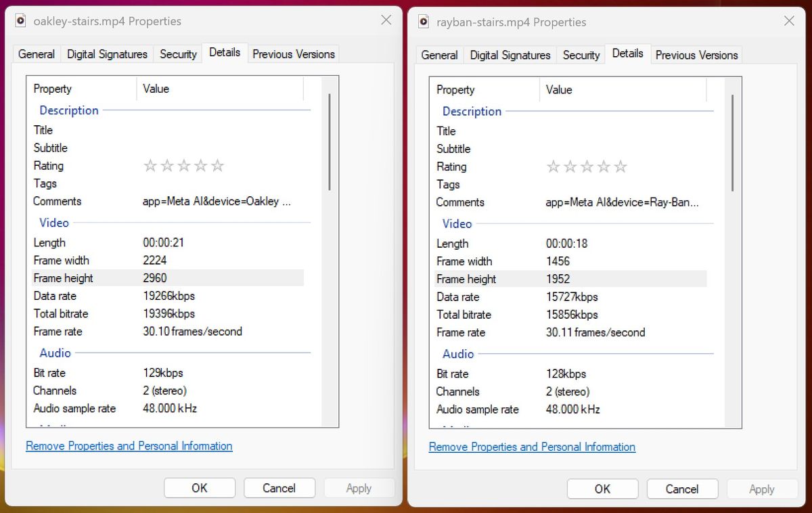Select Tags value field in rayban-stairs.mp4 window
Image resolution: width=812 pixels, height=513 pixels.
(624, 184)
